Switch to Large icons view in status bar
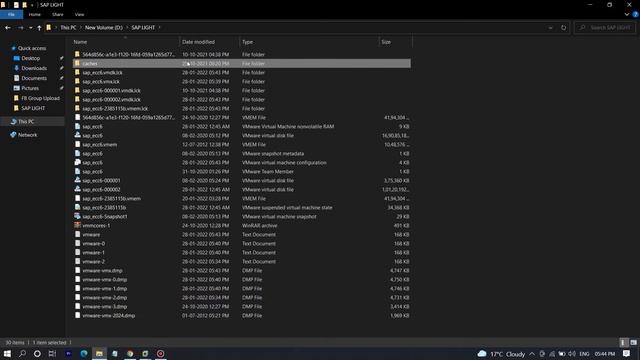This screenshot has width=640, height=360. pyautogui.click(x=633, y=342)
